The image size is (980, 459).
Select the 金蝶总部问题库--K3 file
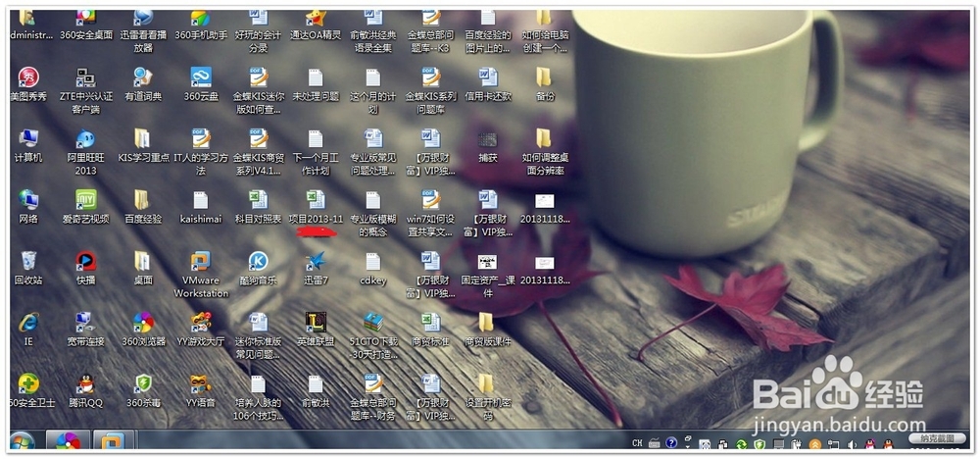click(430, 30)
